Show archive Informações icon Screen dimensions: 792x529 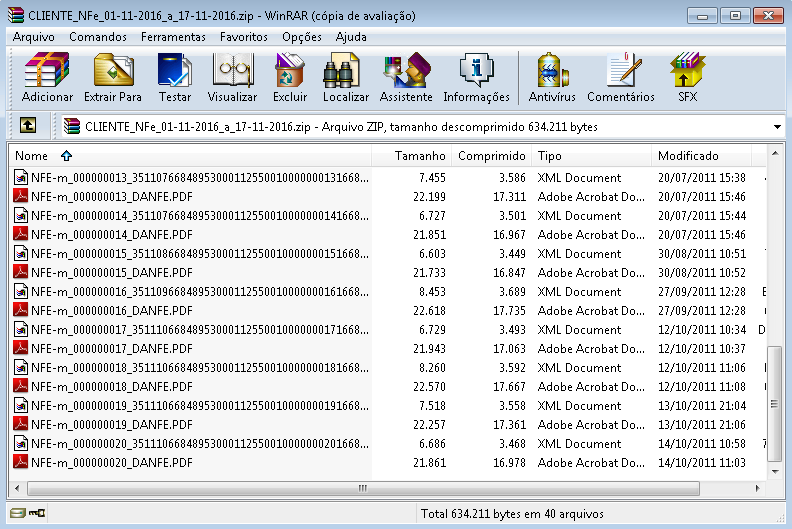pos(476,70)
